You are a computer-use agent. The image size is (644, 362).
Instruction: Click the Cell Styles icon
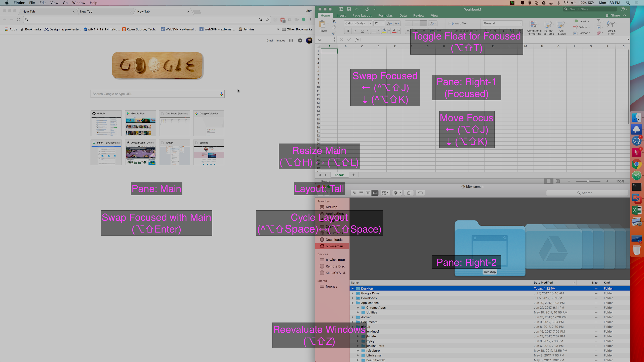click(x=561, y=28)
